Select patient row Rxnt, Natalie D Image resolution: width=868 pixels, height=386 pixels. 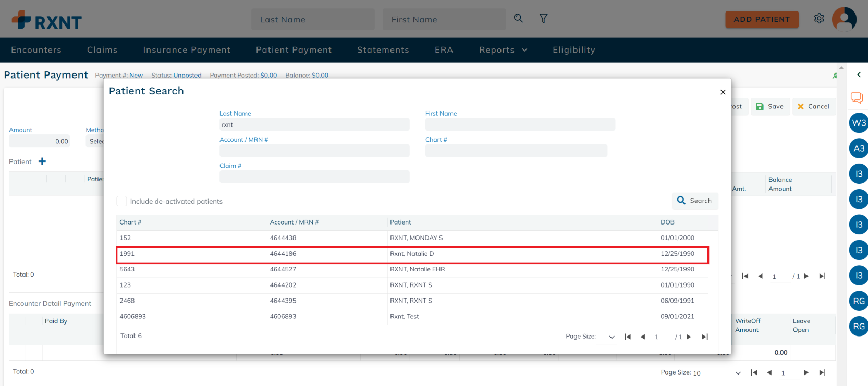pyautogui.click(x=412, y=254)
